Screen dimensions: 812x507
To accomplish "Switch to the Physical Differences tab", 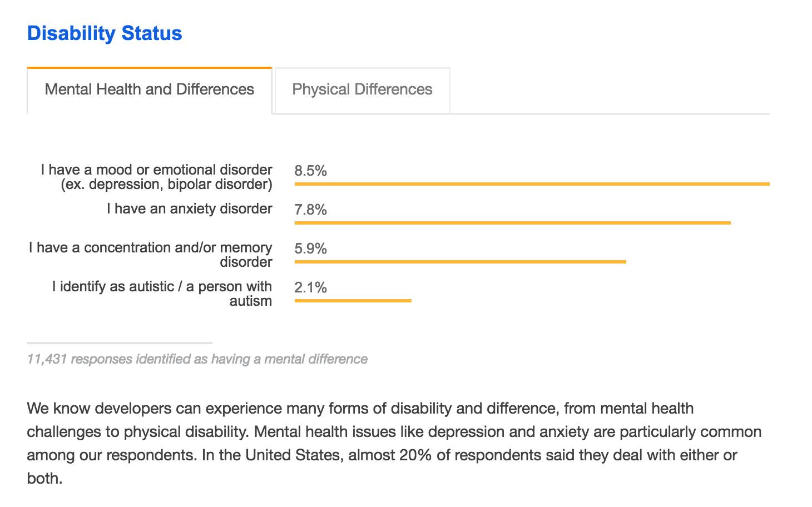I will click(362, 90).
